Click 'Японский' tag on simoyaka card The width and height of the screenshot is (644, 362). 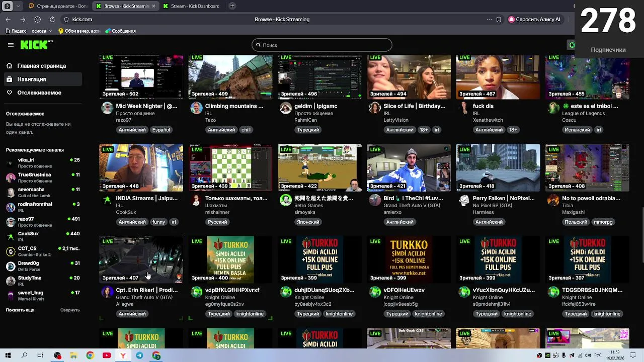pos(308,222)
